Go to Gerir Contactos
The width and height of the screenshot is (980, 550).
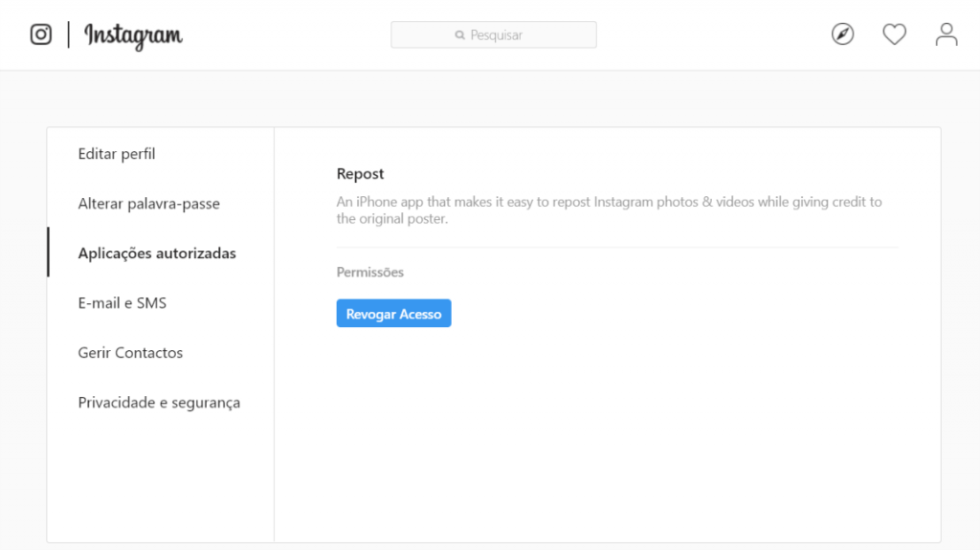(130, 353)
